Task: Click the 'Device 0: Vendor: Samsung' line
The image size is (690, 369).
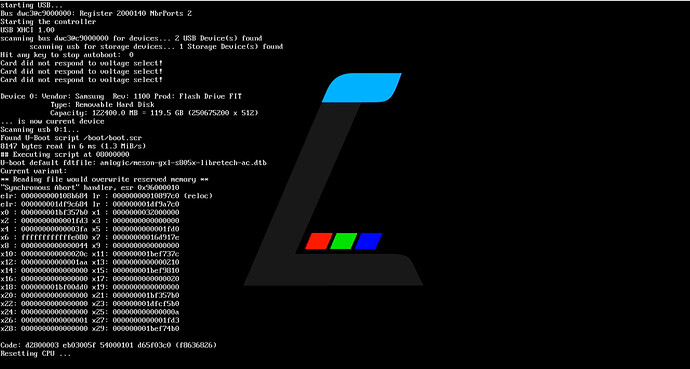Action: [121, 96]
